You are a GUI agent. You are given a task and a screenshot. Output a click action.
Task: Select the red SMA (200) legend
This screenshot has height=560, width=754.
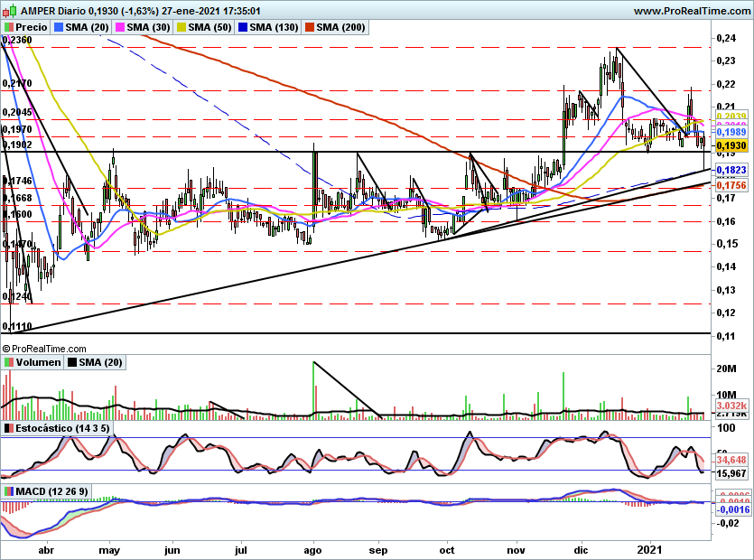tap(334, 28)
